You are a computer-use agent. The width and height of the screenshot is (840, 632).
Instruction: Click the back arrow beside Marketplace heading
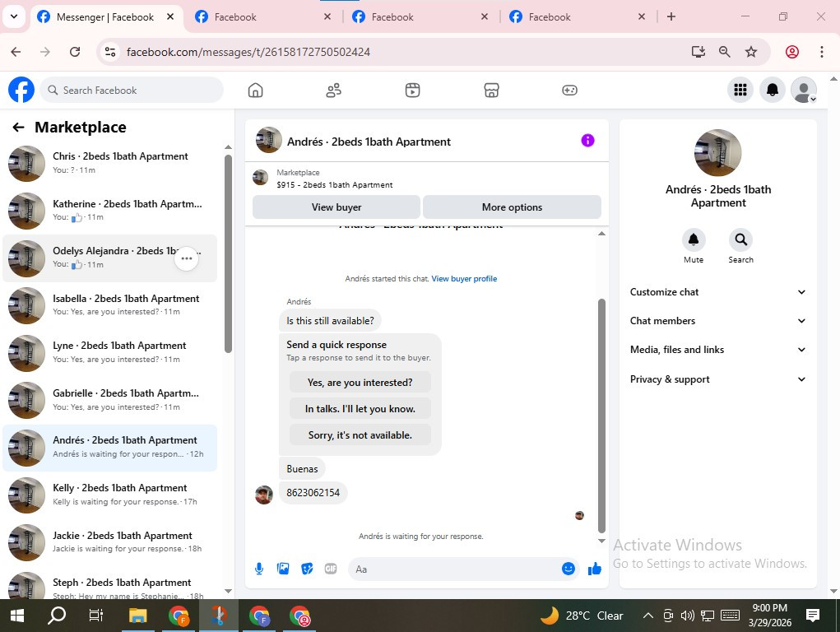[x=18, y=127]
